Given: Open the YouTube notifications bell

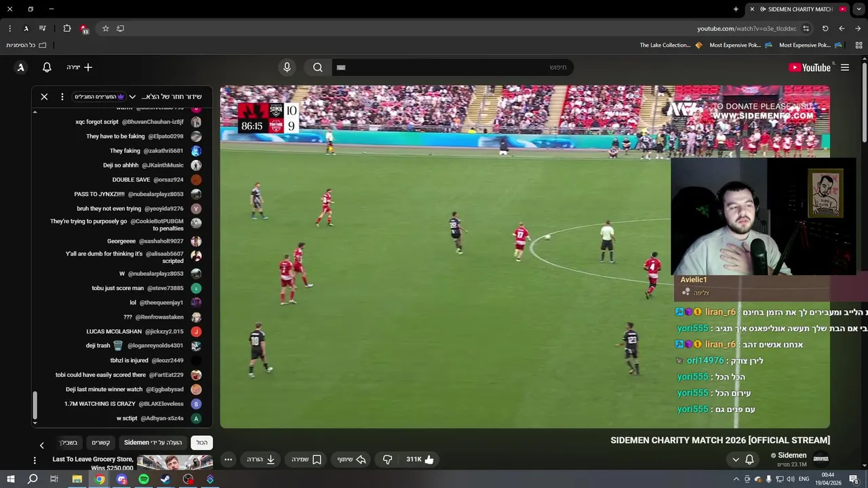Looking at the screenshot, I should pos(47,67).
